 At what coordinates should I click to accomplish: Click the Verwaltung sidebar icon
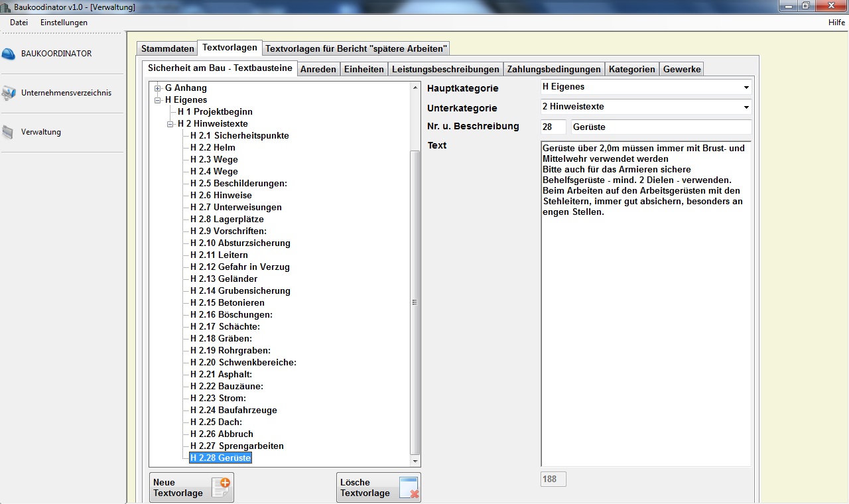click(x=8, y=133)
